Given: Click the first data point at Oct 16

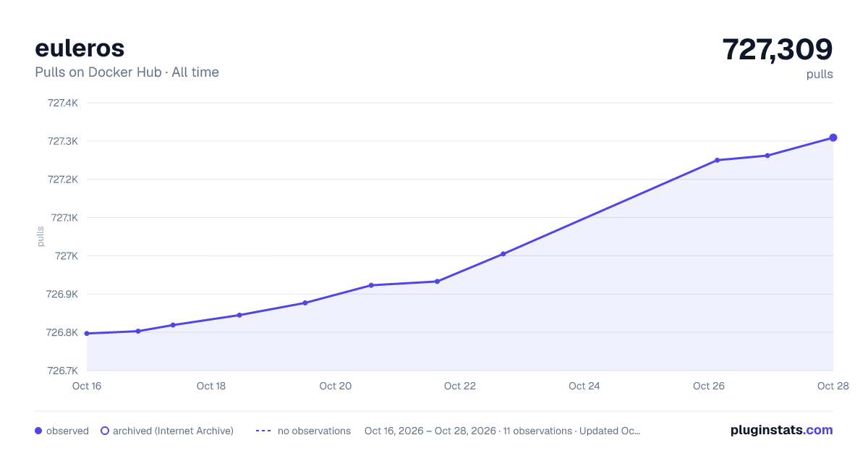Looking at the screenshot, I should (87, 334).
